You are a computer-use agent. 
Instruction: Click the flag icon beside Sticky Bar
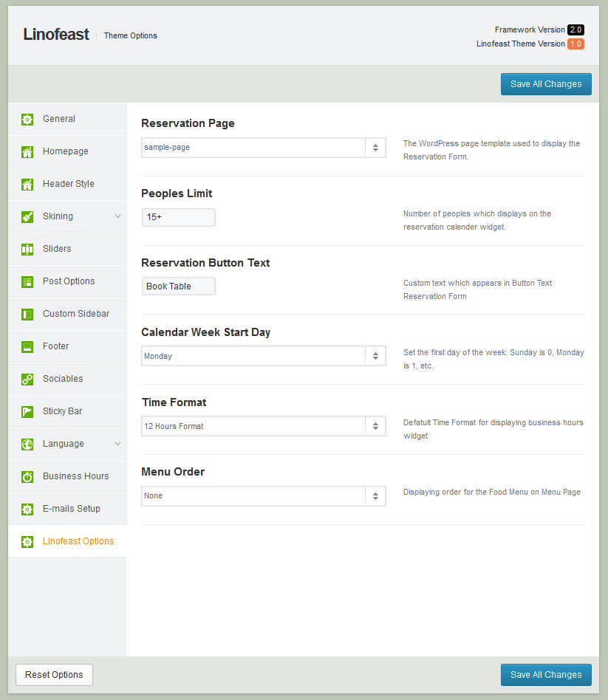pyautogui.click(x=27, y=412)
